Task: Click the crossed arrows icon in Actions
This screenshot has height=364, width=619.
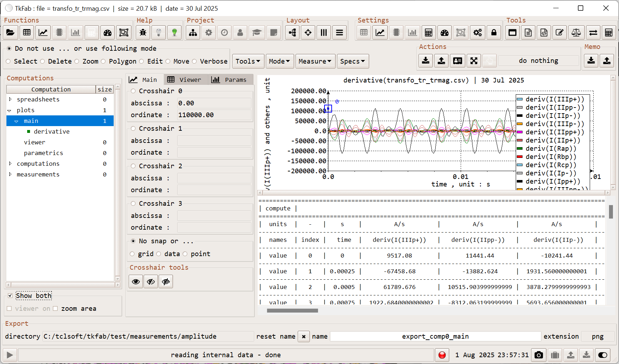Action: (x=474, y=61)
